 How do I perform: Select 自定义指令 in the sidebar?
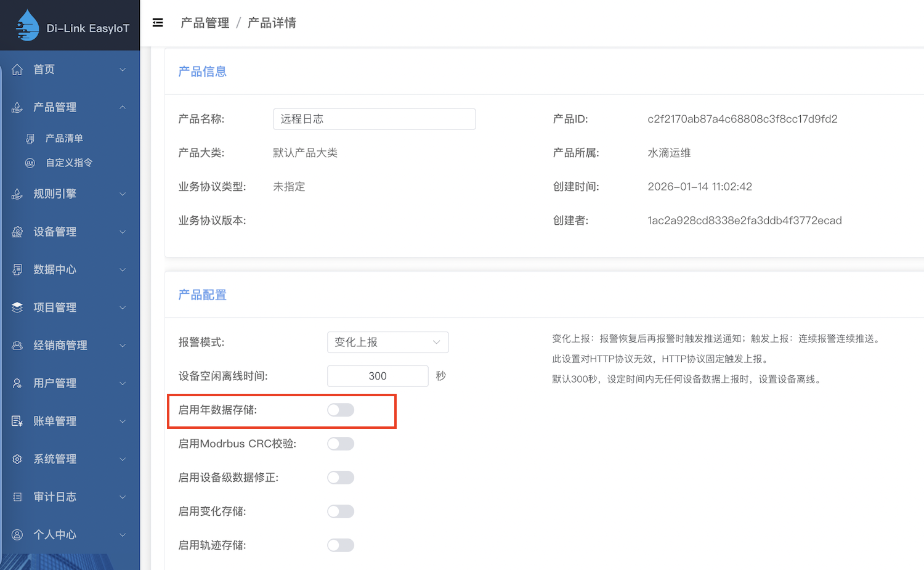(x=69, y=163)
